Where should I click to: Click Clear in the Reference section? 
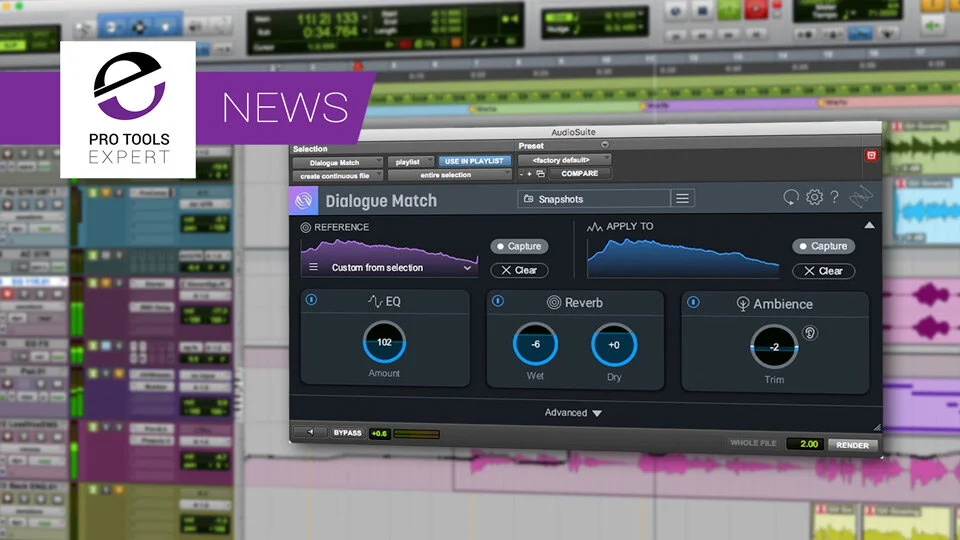519,270
